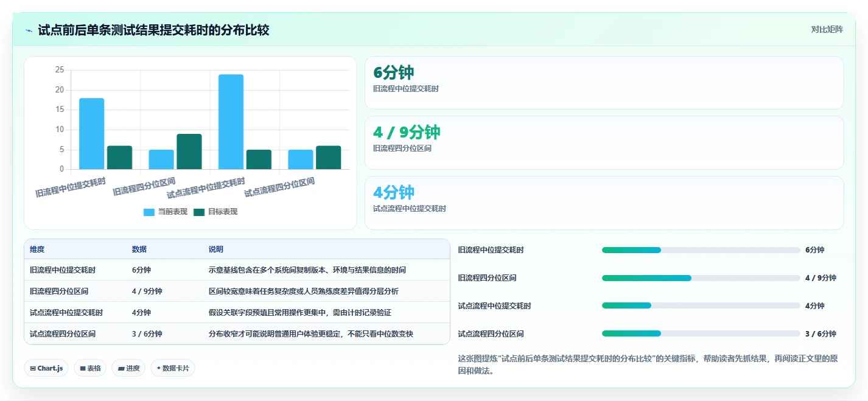This screenshot has height=401, width=868.
Task: Click the 数据 column header
Action: pos(139,249)
